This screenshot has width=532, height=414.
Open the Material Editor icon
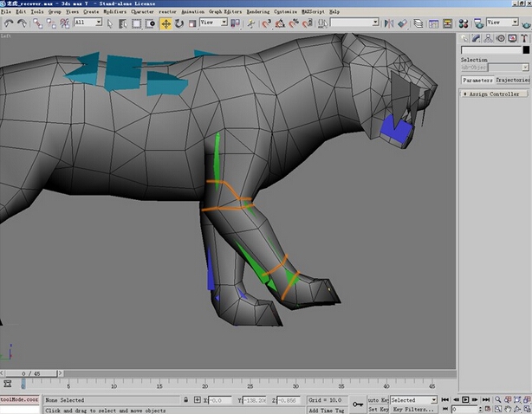(464, 23)
